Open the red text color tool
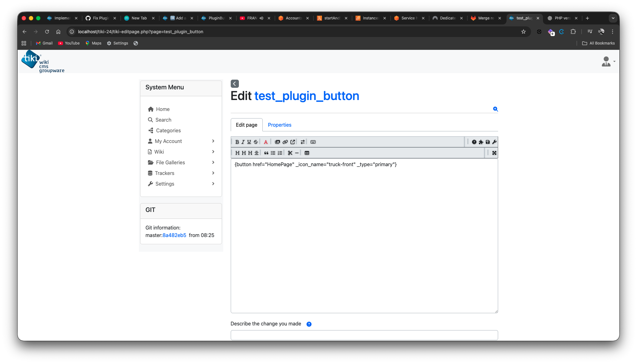637x364 pixels. point(266,142)
